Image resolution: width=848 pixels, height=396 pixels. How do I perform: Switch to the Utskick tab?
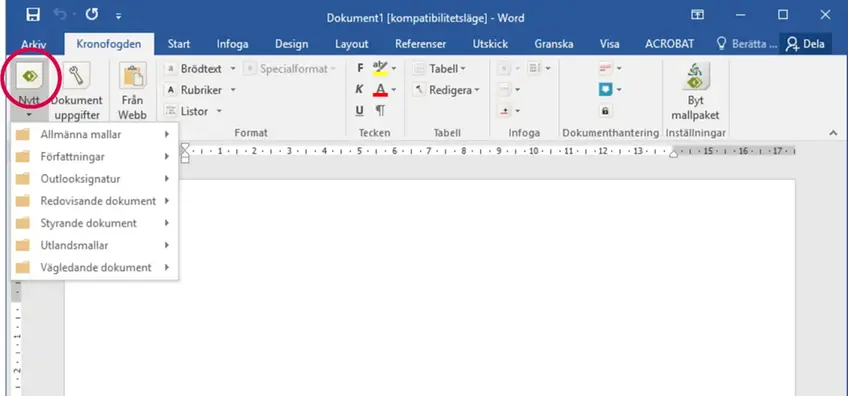(490, 44)
